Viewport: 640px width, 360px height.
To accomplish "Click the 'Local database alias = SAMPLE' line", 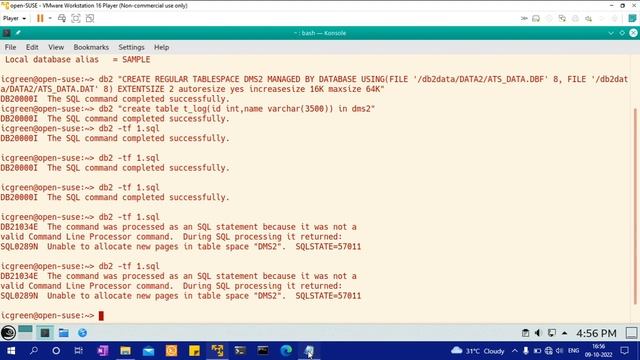I will pos(78,60).
